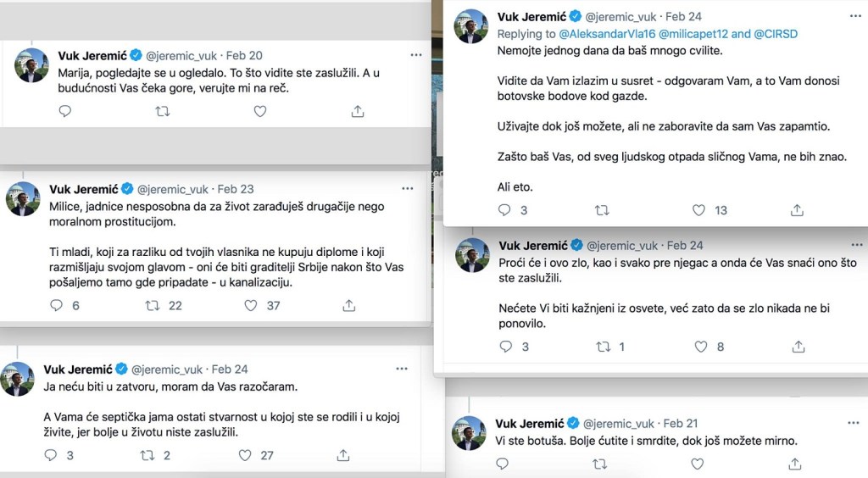Like the tweet with 27 likes
The width and height of the screenshot is (868, 478).
[245, 455]
